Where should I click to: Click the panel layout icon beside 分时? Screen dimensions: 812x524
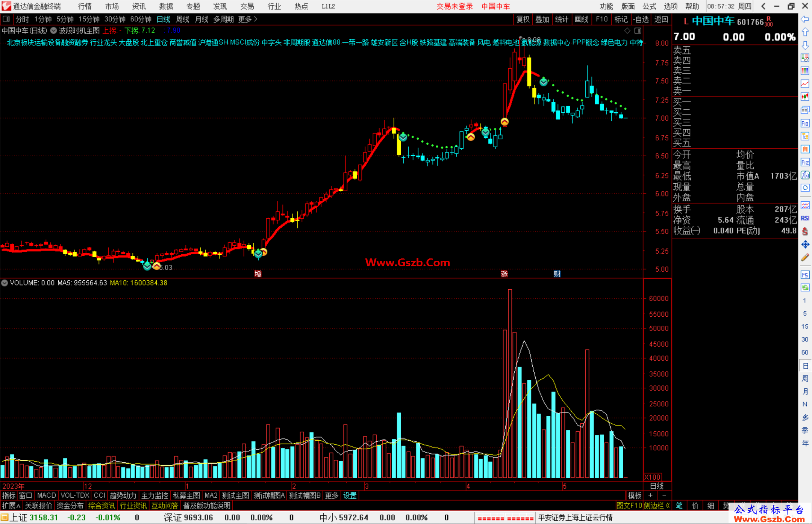6,19
